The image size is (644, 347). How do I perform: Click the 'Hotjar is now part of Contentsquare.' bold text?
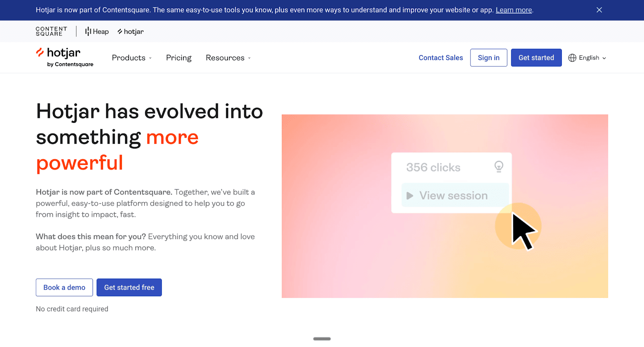coord(104,192)
